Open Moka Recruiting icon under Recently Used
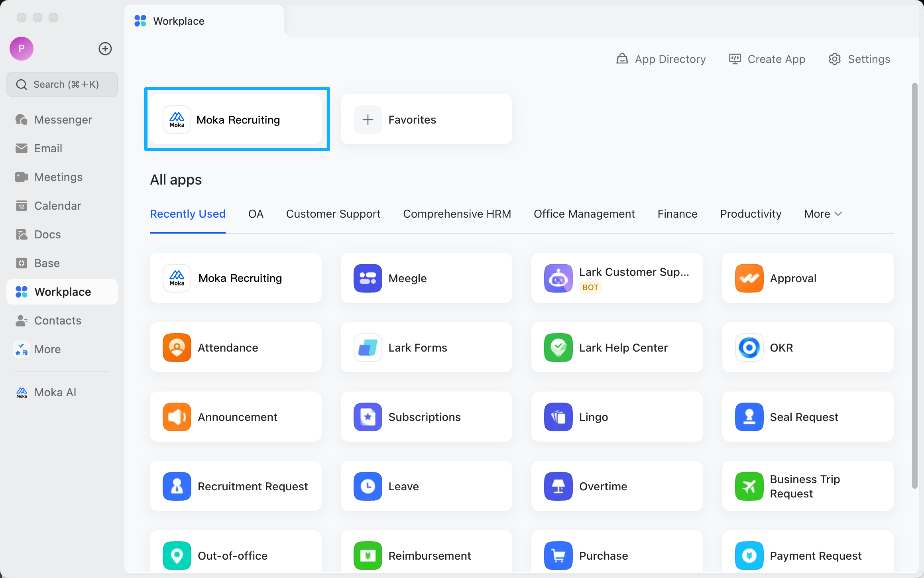 [177, 278]
